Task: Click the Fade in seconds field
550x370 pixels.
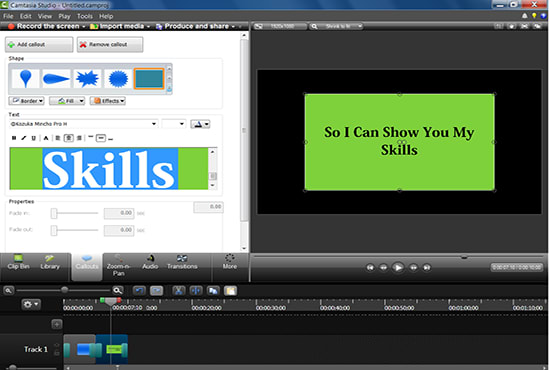Action: (119, 213)
